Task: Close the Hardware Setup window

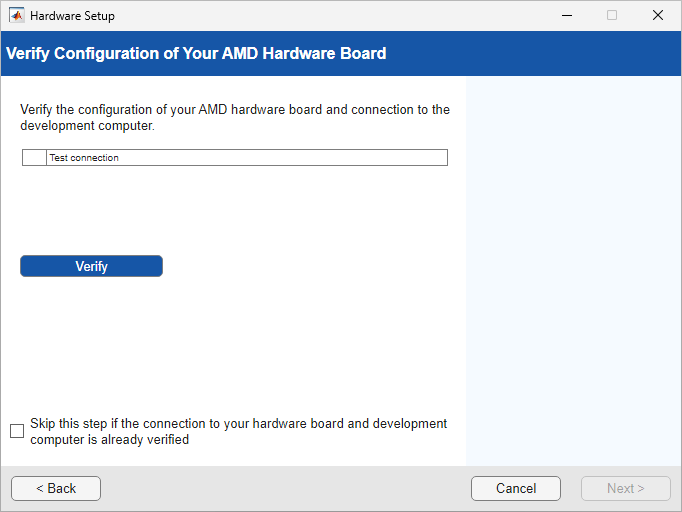Action: (657, 16)
